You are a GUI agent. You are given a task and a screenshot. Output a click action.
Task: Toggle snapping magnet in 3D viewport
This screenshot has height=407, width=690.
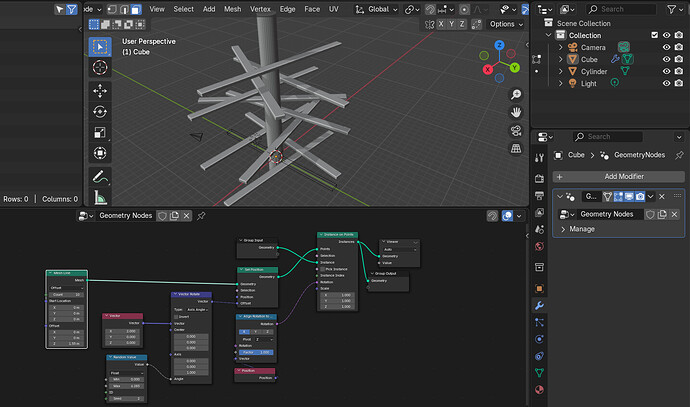(x=430, y=9)
